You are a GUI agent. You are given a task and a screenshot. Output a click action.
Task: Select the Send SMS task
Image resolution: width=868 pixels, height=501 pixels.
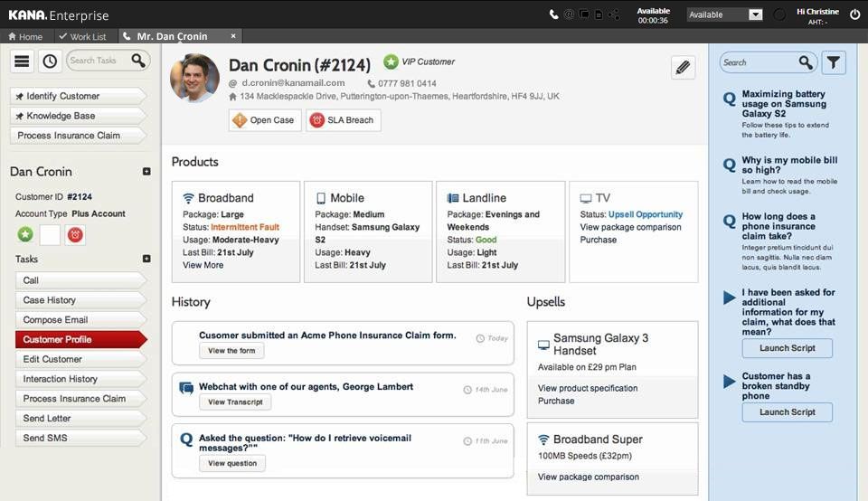click(x=80, y=438)
